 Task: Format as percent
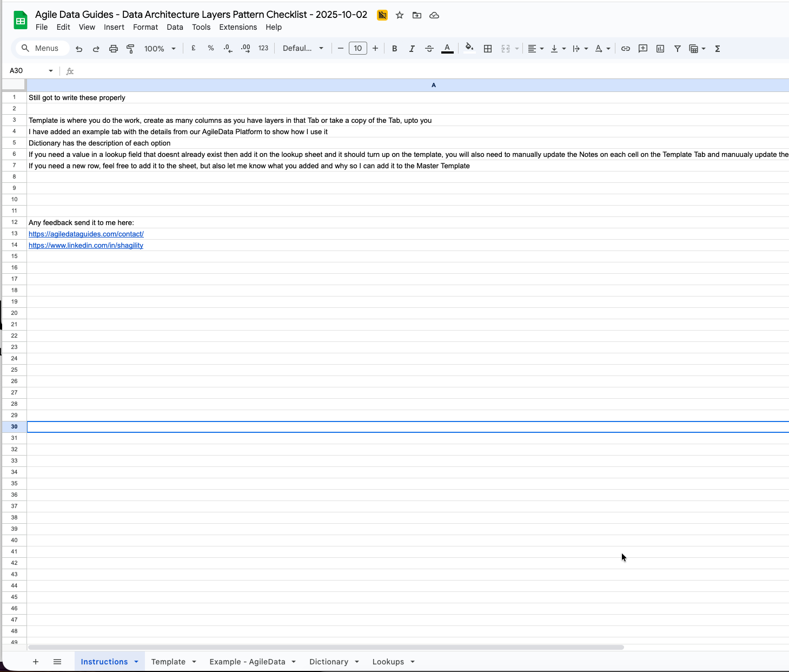point(211,48)
